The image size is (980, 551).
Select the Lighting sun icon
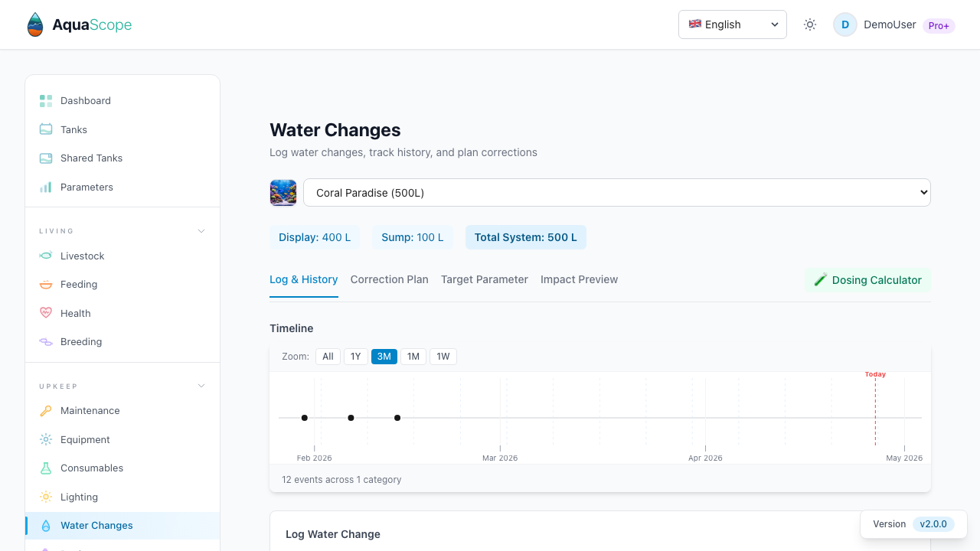pos(46,497)
